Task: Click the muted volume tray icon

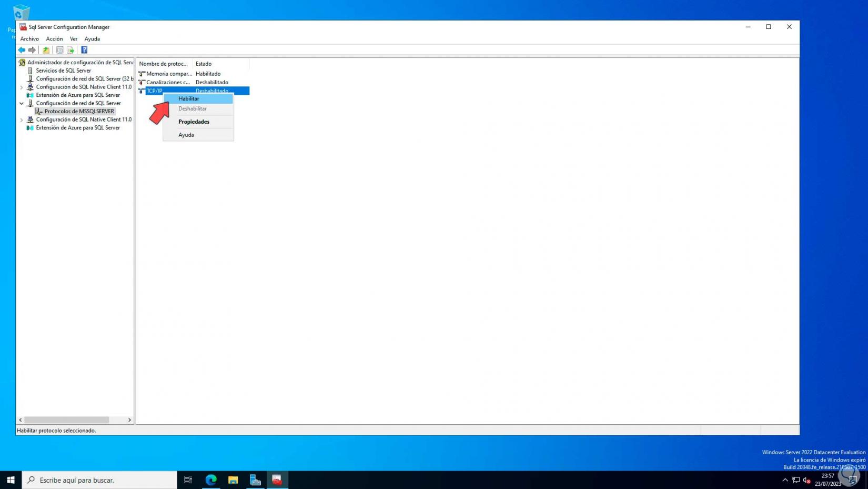Action: click(x=806, y=480)
